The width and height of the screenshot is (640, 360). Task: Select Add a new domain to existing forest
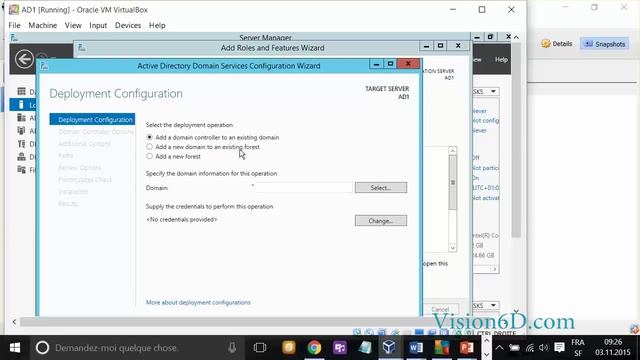click(149, 147)
